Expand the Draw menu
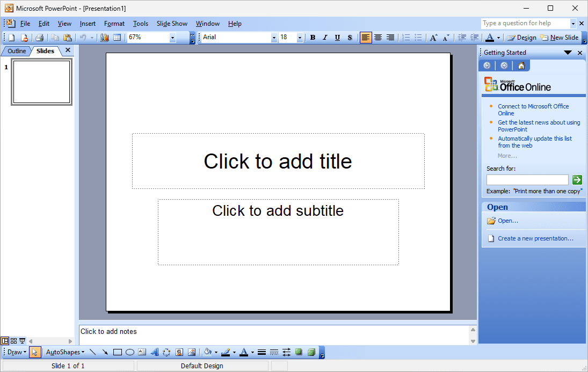The height and width of the screenshot is (372, 588). 17,352
